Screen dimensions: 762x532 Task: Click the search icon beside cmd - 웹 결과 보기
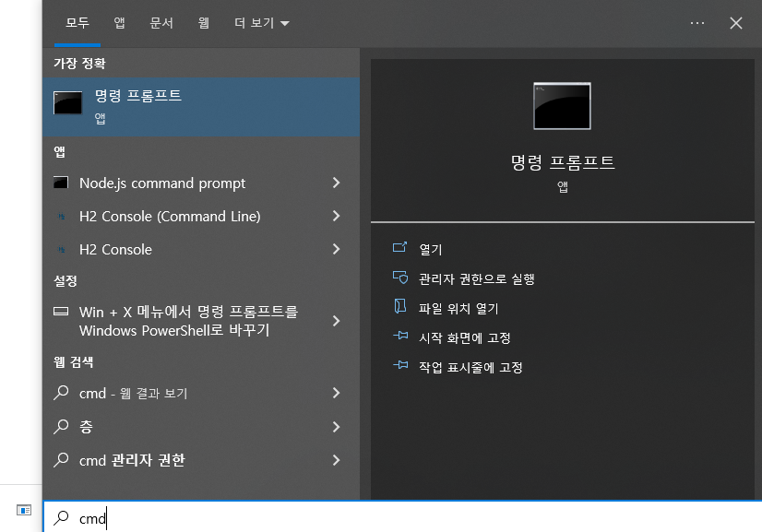pos(61,393)
